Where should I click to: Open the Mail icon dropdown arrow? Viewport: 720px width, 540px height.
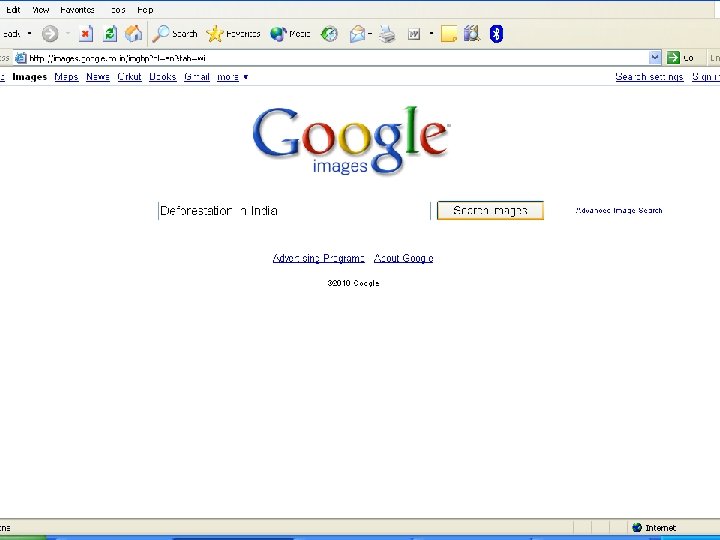[370, 34]
